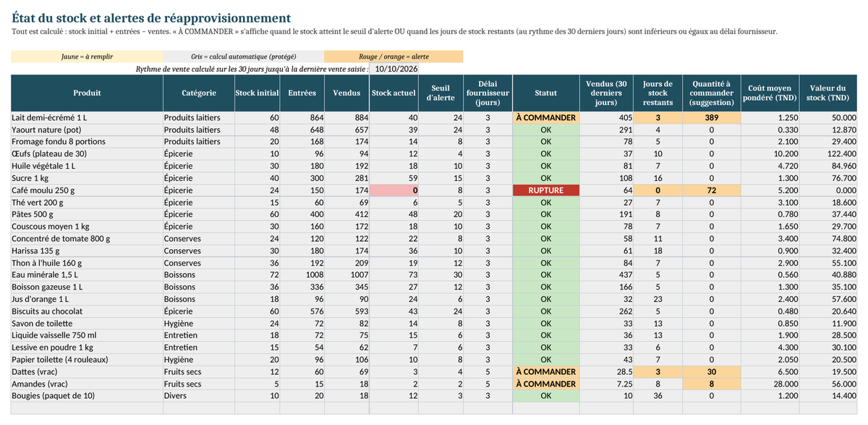The image size is (868, 425).
Task: Click the 'Liquide vaisselle 750 ml' cell
Action: click(x=87, y=335)
